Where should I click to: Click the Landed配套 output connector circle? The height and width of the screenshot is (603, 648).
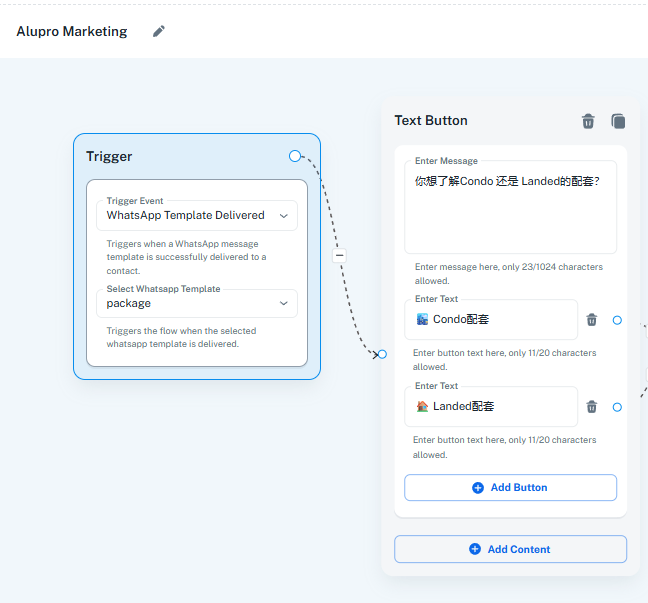tap(617, 407)
